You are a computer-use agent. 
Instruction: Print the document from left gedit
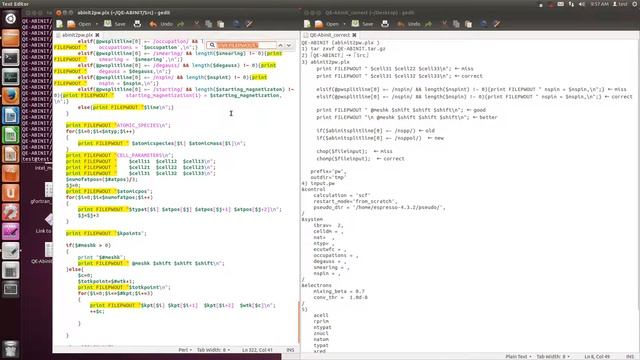pyautogui.click(x=137, y=24)
